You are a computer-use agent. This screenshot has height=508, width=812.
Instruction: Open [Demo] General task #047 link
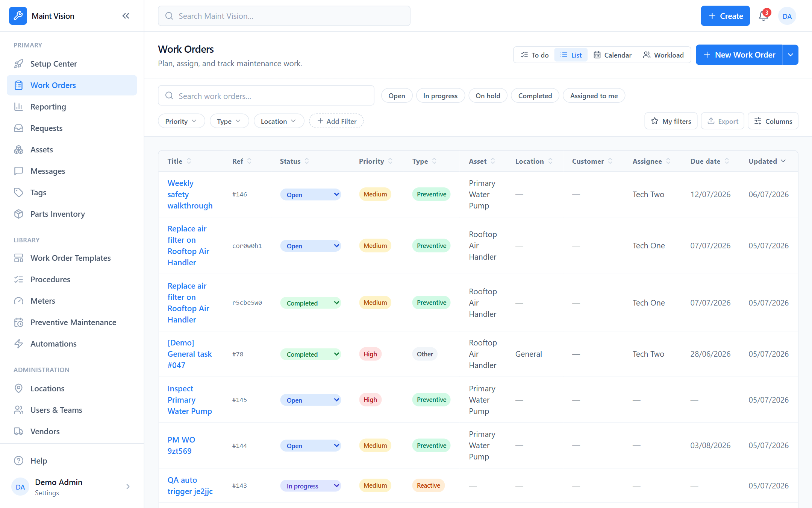[190, 354]
